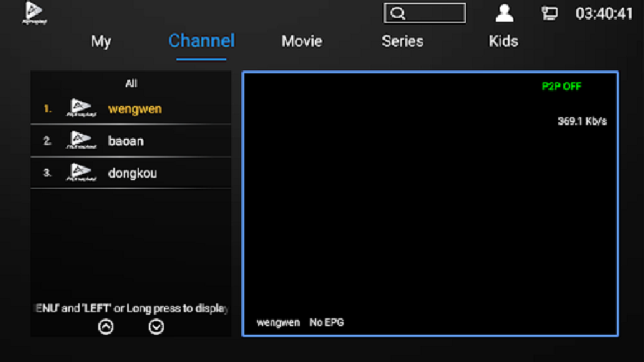This screenshot has height=362, width=644.
Task: Click the Aplusplay logo icon
Action: click(x=34, y=12)
